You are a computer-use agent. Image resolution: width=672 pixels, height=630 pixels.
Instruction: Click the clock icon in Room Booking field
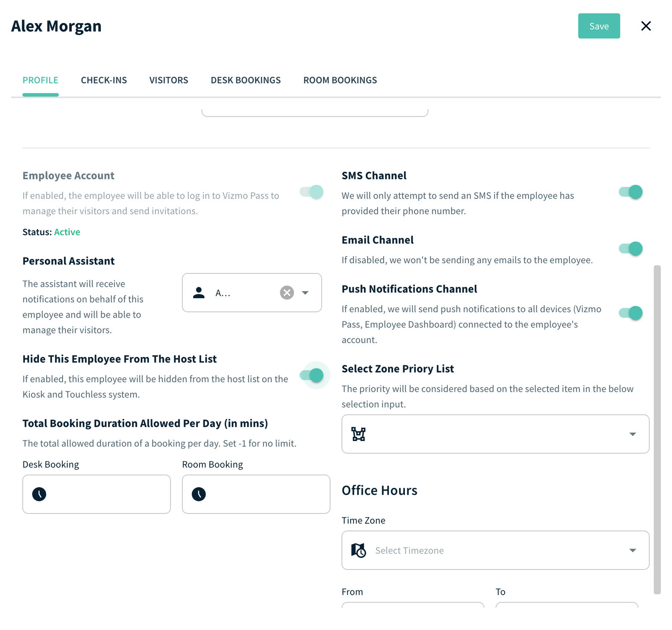pyautogui.click(x=199, y=494)
